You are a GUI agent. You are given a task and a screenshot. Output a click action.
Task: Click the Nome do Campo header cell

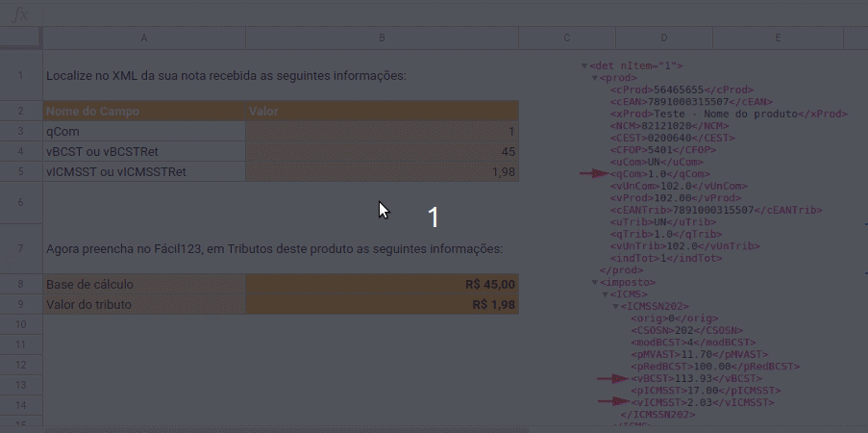(144, 111)
